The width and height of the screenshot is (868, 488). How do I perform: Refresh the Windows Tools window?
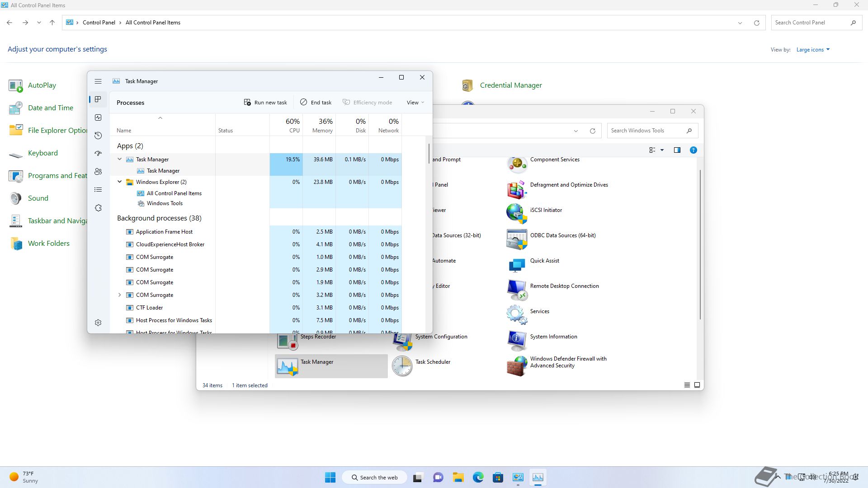coord(592,131)
